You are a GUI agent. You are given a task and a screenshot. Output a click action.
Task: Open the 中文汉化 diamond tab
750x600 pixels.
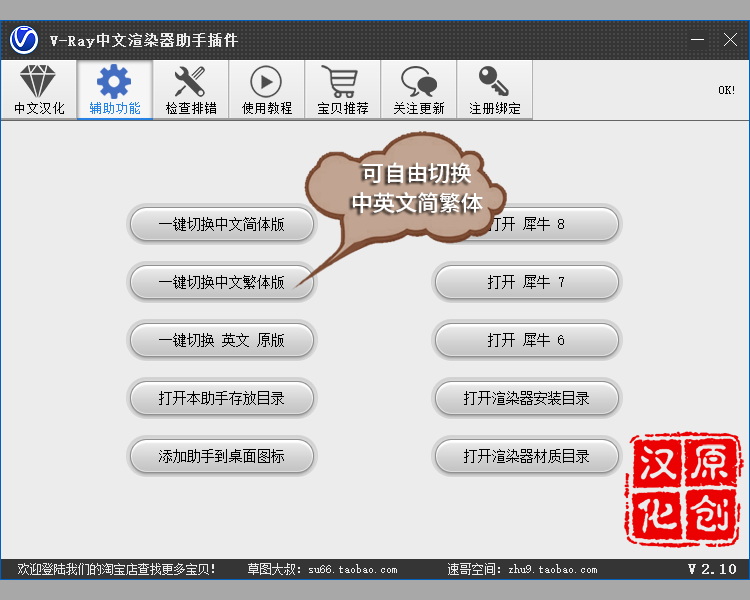pyautogui.click(x=39, y=89)
